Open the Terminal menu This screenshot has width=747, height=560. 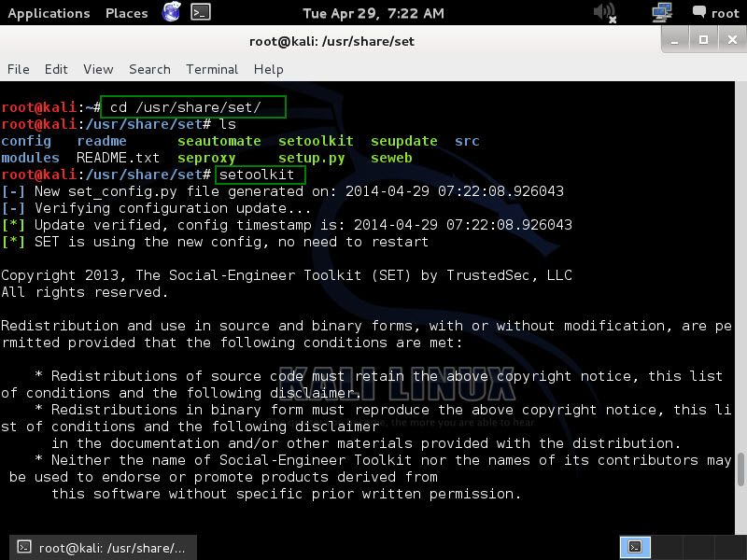point(212,69)
